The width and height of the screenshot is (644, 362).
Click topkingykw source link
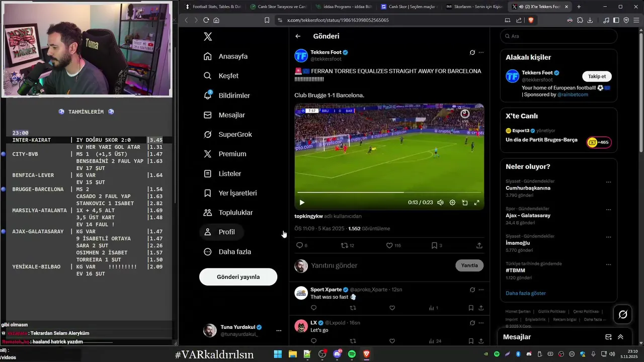(x=308, y=216)
